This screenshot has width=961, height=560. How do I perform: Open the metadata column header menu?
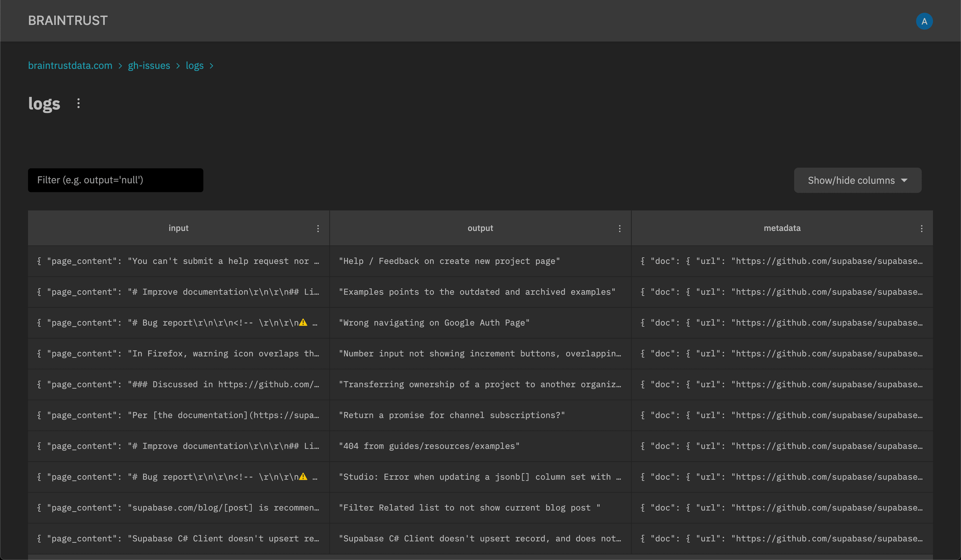click(x=921, y=228)
